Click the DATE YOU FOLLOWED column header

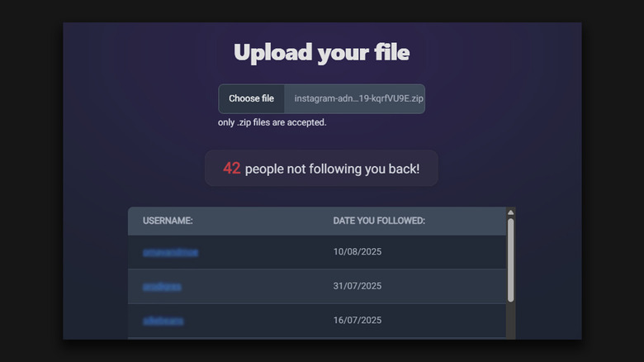pos(379,221)
